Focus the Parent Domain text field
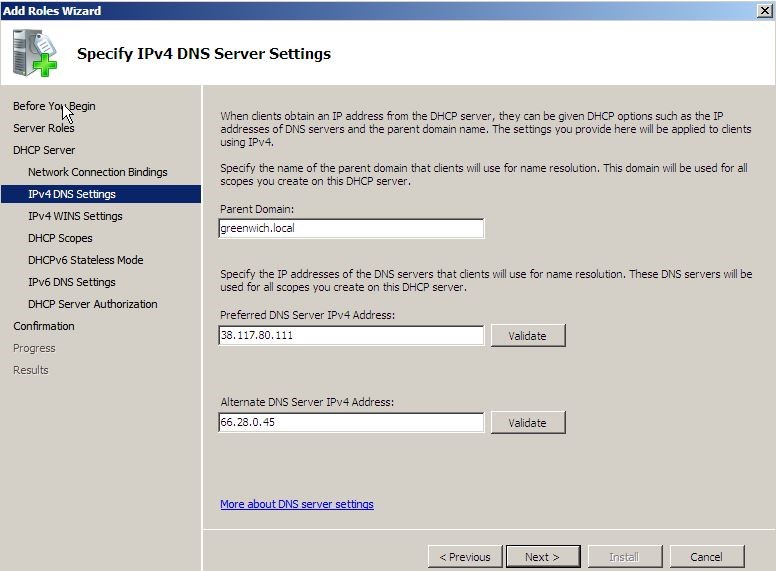Image resolution: width=776 pixels, height=571 pixels. tap(351, 228)
